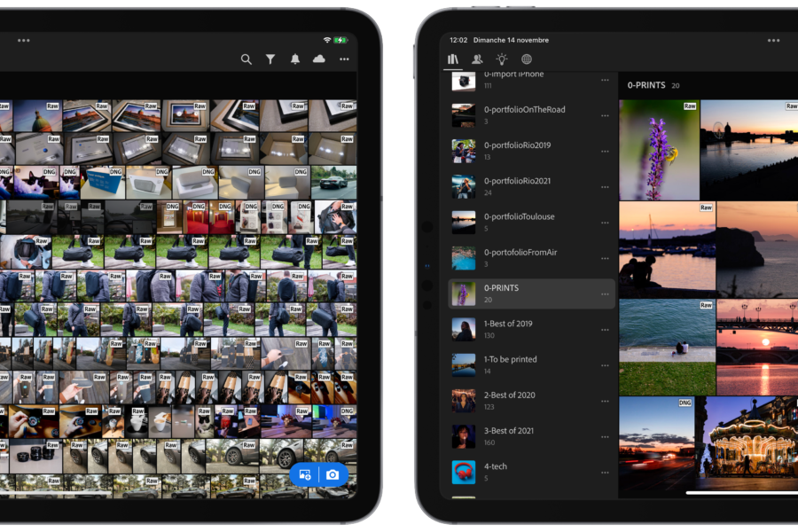The width and height of the screenshot is (798, 532).
Task: Open options for 0-portofolioFromAir album
Action: tap(605, 258)
